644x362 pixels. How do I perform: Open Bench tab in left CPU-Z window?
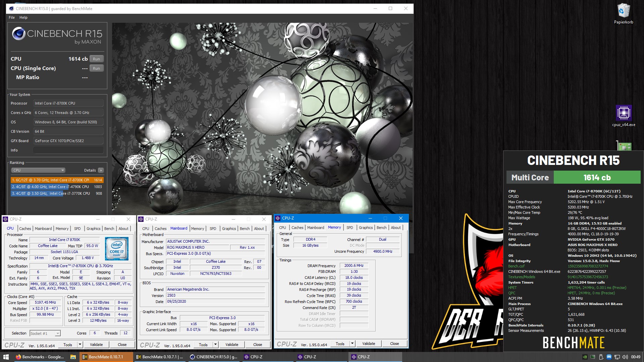[109, 229]
